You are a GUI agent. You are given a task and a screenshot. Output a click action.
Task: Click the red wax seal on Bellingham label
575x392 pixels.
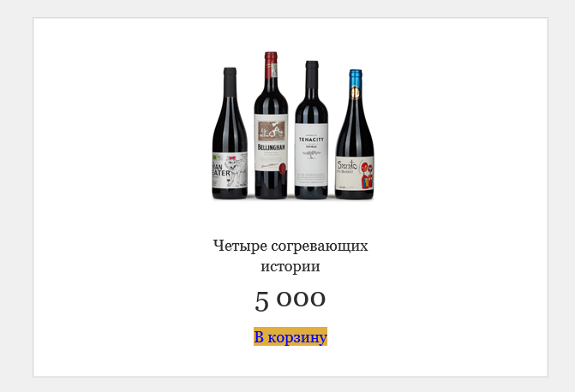tap(283, 168)
